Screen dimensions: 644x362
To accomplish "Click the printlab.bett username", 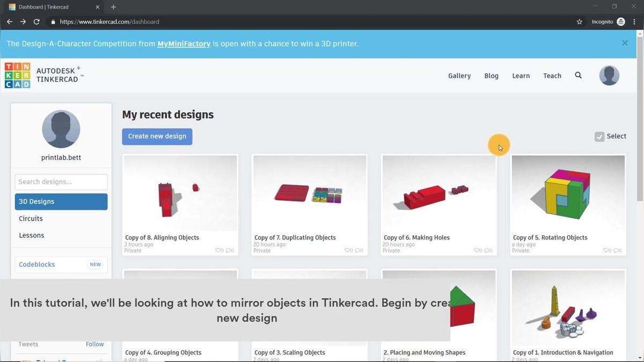I will (x=61, y=158).
